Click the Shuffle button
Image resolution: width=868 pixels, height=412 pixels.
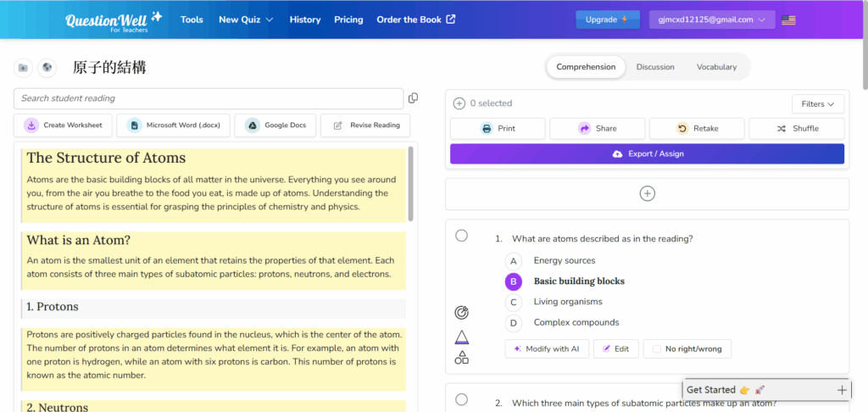[x=797, y=129]
